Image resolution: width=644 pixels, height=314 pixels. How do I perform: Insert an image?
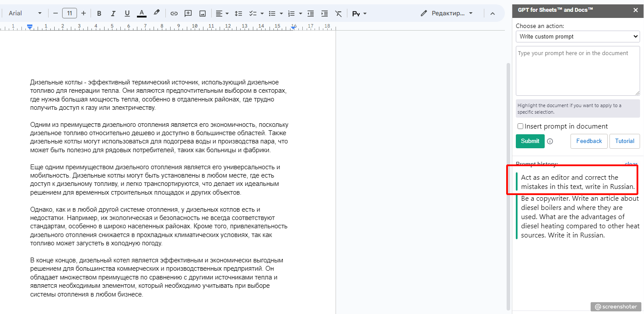coord(203,14)
